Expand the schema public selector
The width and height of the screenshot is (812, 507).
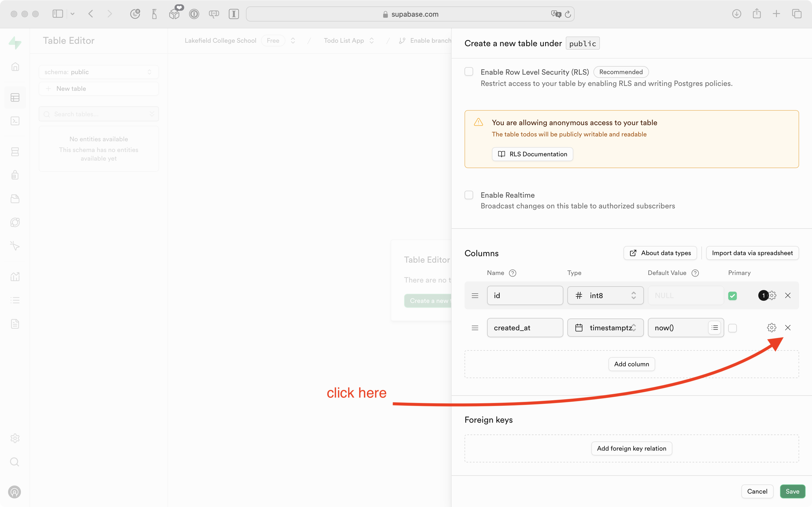pos(99,72)
